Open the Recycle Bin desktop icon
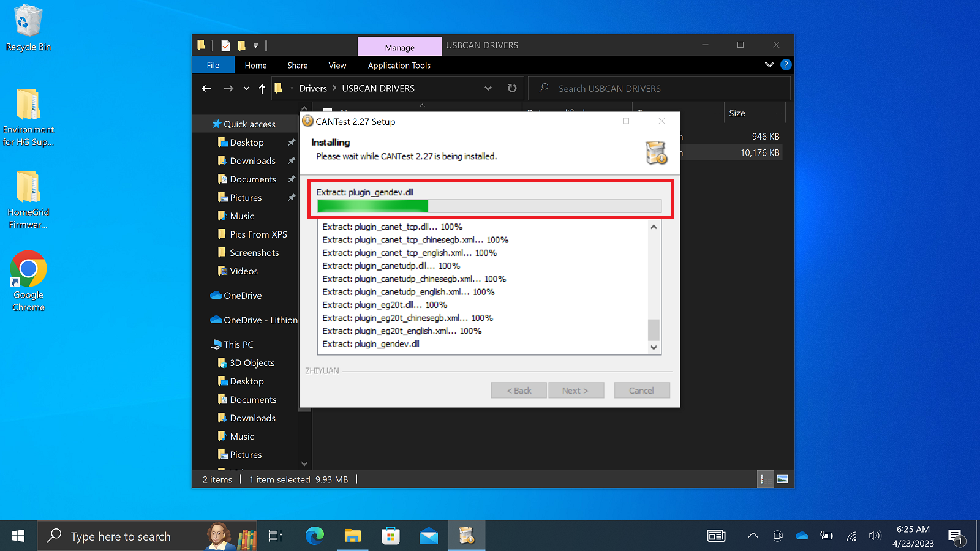The image size is (980, 551). click(x=28, y=28)
